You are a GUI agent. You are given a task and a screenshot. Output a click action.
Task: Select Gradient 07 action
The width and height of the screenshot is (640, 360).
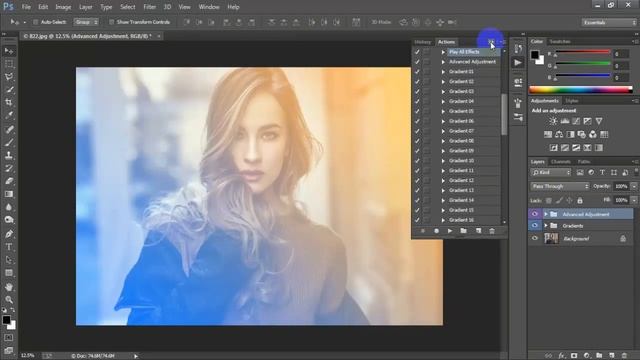tap(461, 131)
